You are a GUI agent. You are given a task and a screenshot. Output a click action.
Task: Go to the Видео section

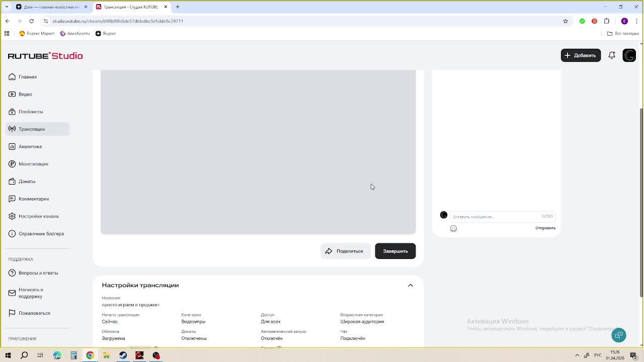[x=38, y=95]
